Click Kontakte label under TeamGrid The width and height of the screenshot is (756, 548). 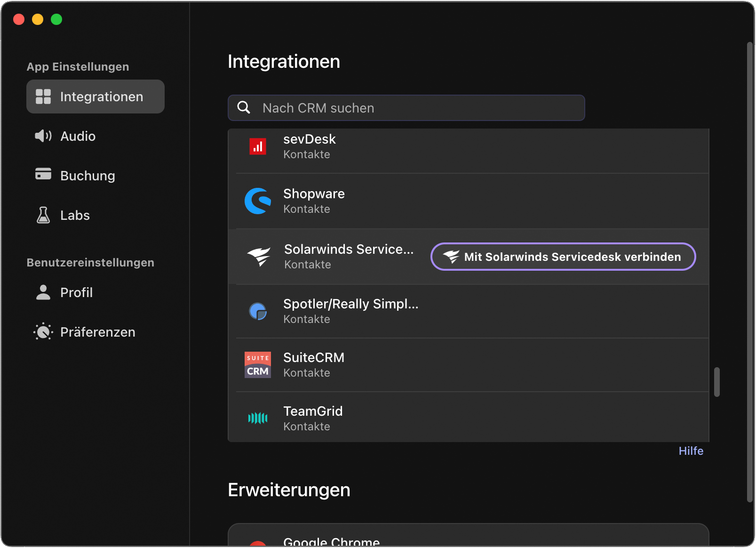click(x=307, y=427)
